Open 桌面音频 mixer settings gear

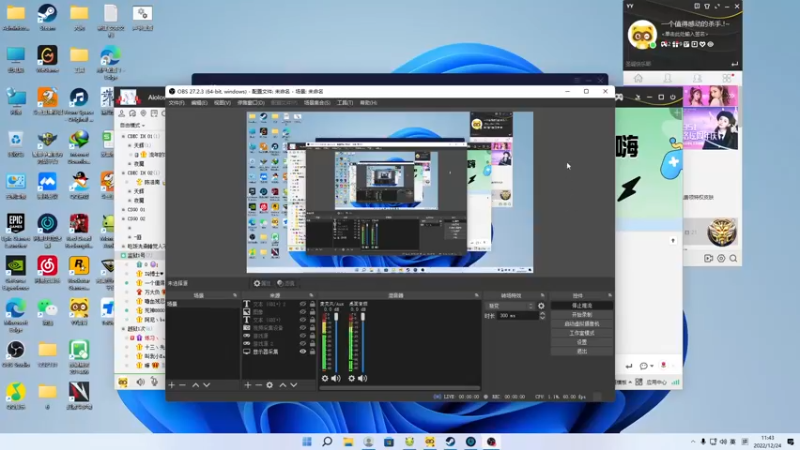[x=352, y=378]
